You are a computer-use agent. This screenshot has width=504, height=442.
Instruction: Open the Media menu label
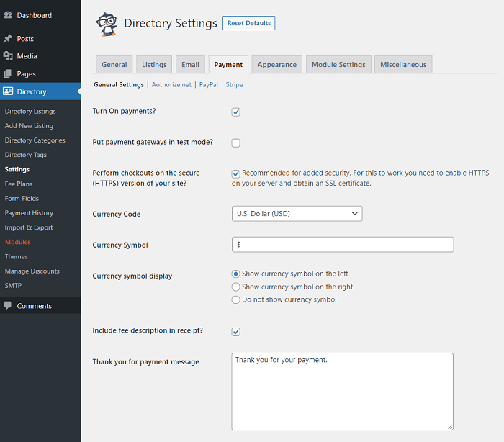(x=27, y=56)
